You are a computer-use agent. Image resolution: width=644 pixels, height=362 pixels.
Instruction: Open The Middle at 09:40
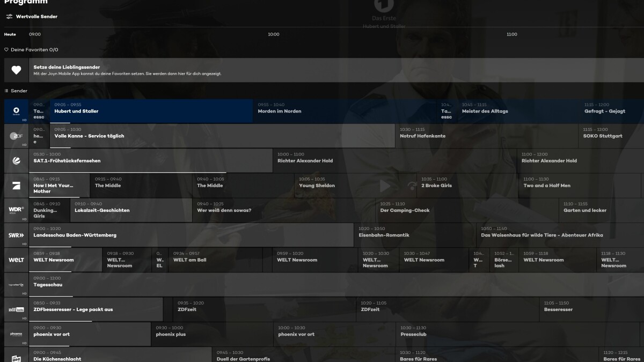243,186
